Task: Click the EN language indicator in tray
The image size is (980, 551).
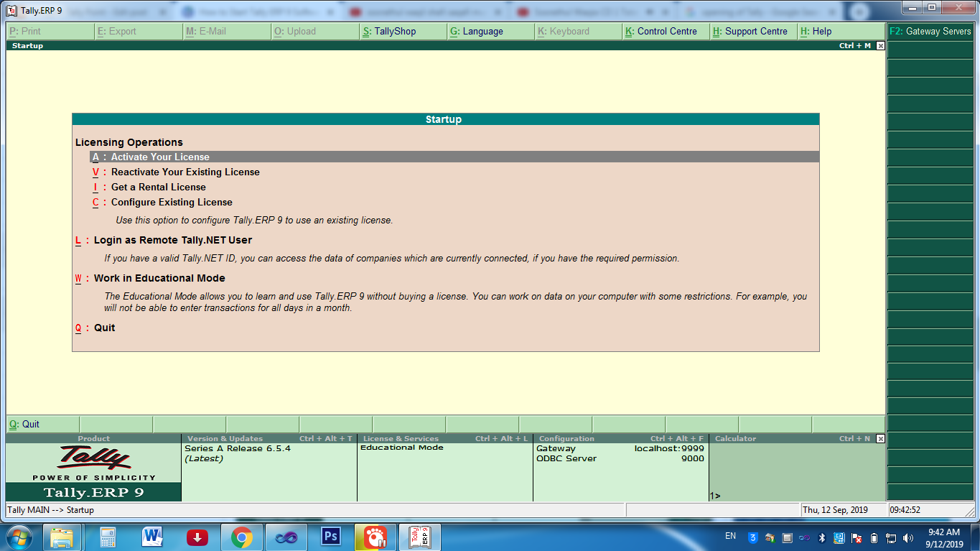Action: pyautogui.click(x=731, y=536)
